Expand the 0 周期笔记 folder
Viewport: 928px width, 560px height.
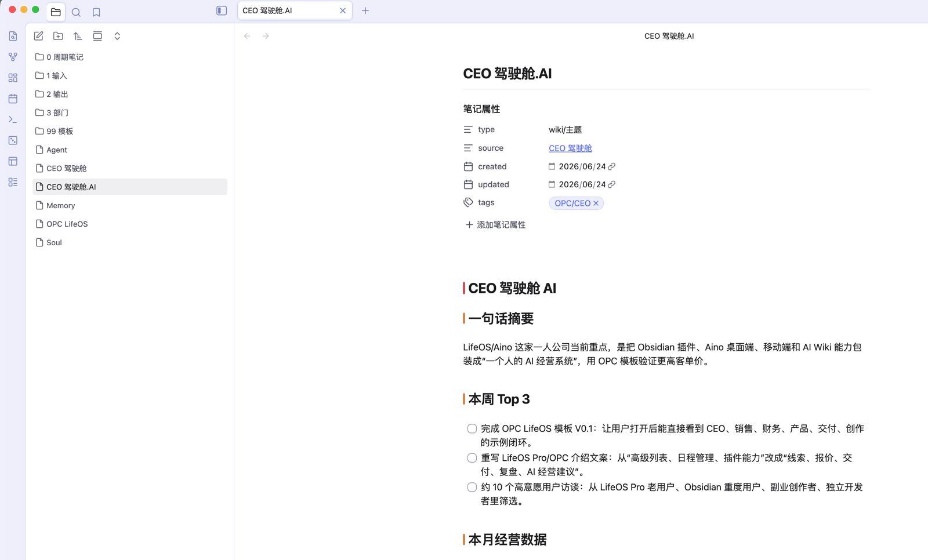click(x=130, y=57)
